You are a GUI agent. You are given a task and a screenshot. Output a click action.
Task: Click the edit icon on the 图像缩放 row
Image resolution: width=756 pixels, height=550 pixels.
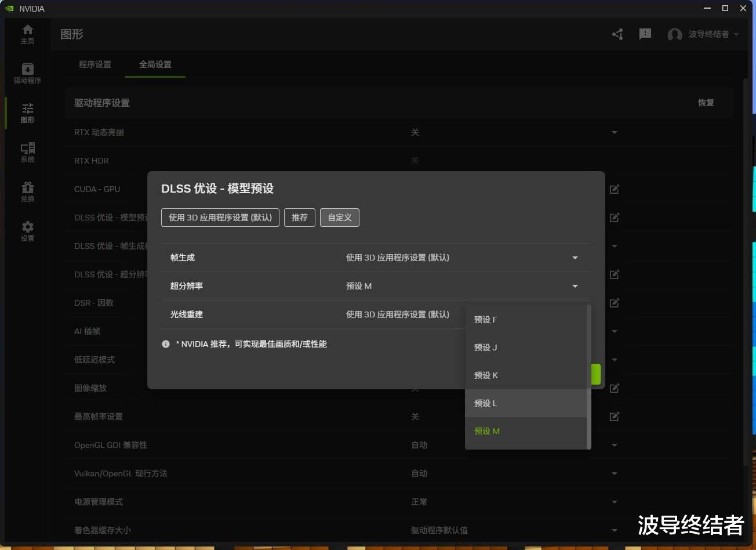pos(615,388)
